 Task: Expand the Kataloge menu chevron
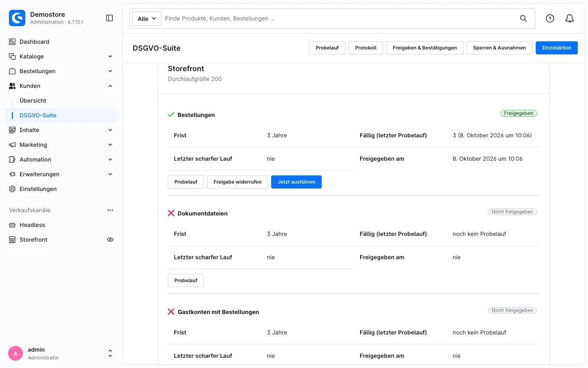coord(110,56)
